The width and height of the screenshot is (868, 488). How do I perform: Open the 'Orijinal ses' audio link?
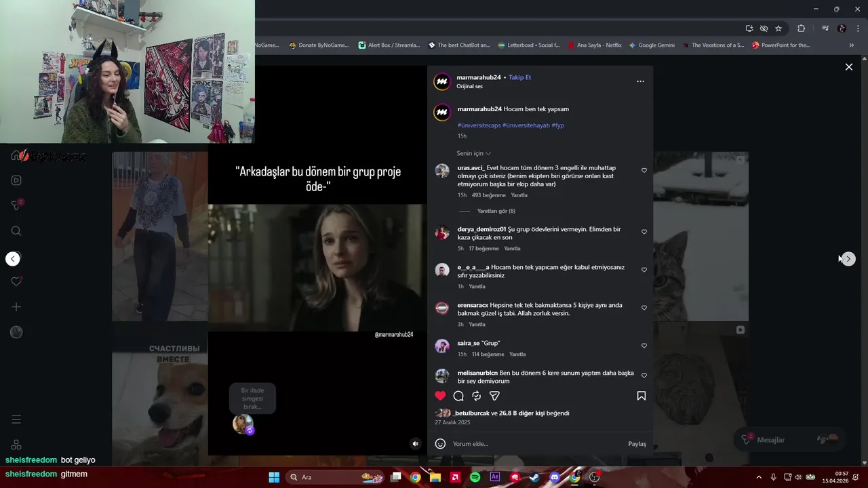[x=469, y=87]
